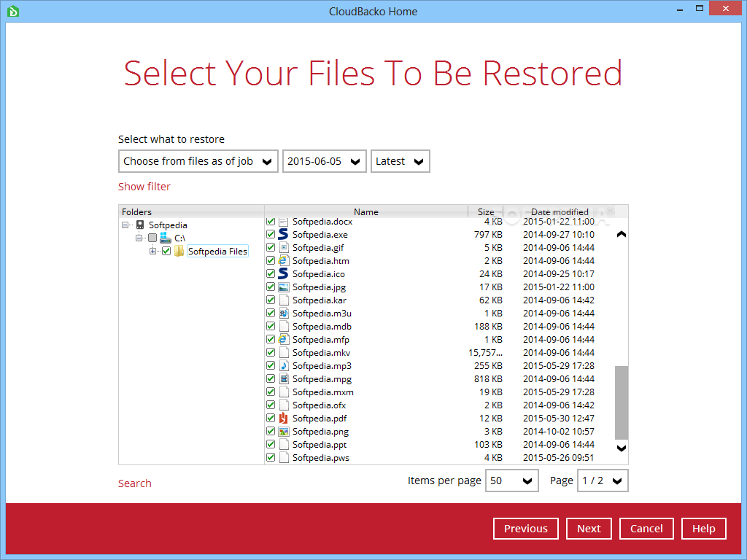Open the 'Choose from files as of job' dropdown
Screen dimensions: 747x560
click(x=198, y=161)
